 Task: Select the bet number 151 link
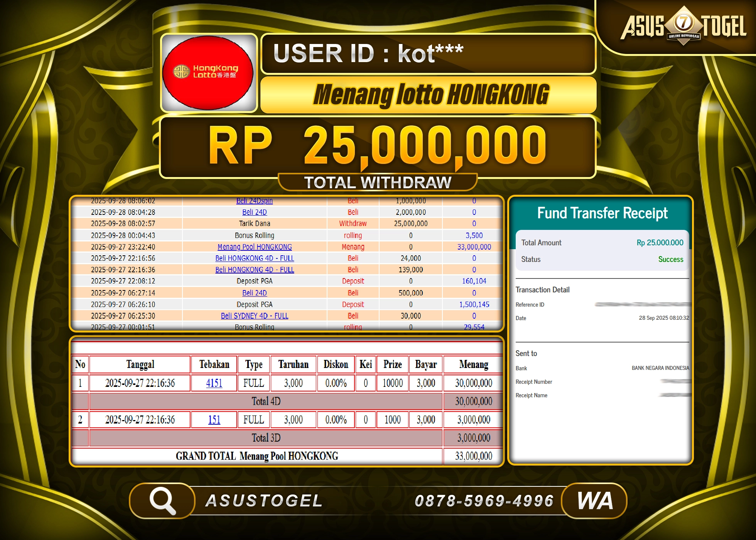tap(214, 419)
